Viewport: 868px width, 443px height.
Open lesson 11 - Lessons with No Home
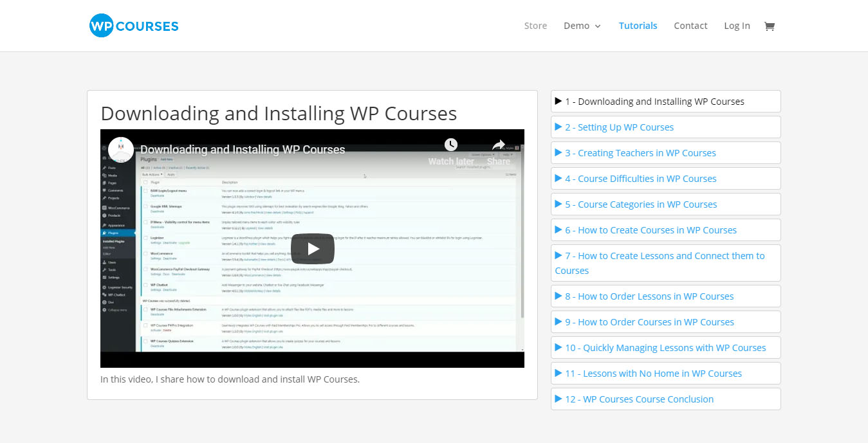coord(666,374)
